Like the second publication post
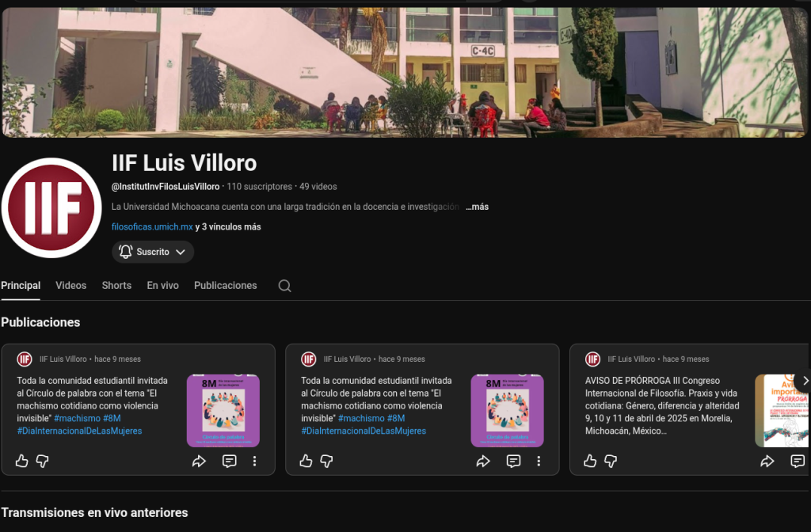 (x=307, y=461)
